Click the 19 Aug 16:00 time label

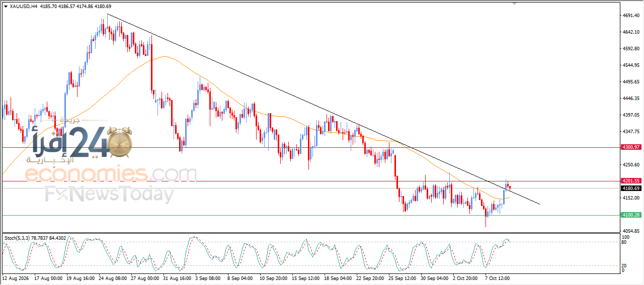click(80, 277)
